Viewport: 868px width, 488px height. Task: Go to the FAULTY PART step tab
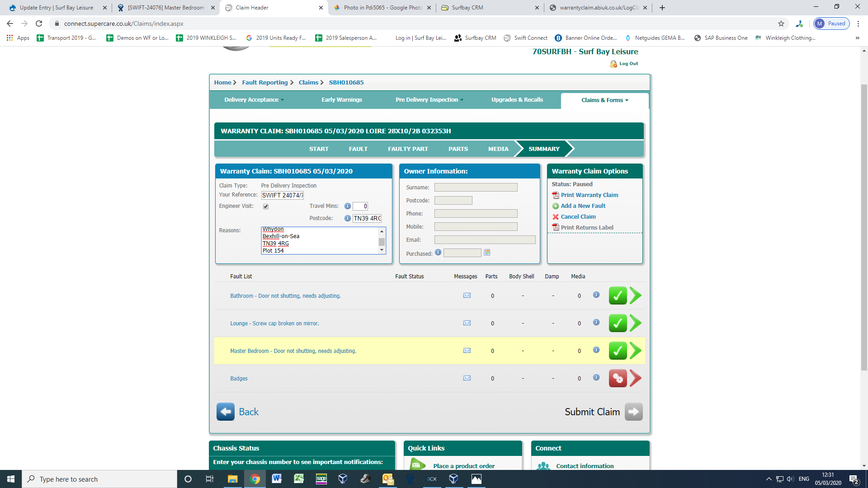[x=408, y=149]
